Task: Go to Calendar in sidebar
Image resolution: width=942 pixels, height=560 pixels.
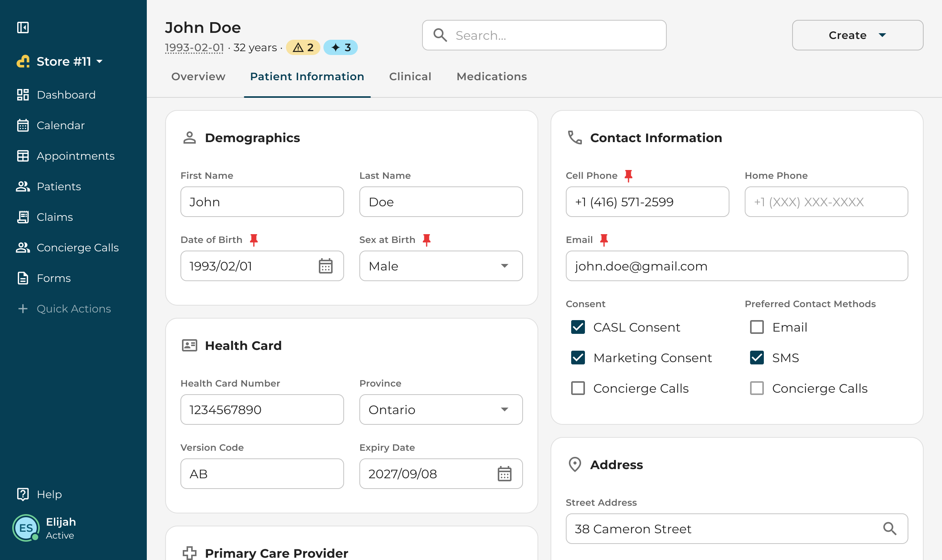Action: 50,125
